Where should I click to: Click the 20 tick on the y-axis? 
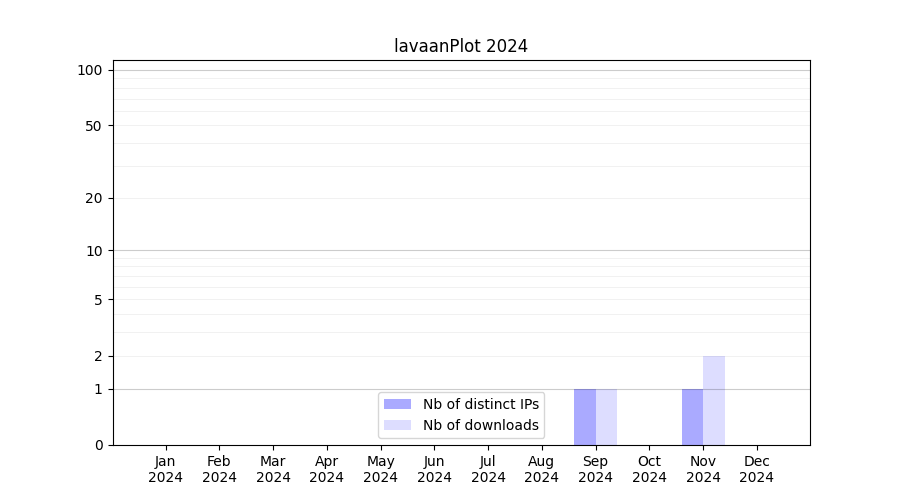(x=94, y=198)
